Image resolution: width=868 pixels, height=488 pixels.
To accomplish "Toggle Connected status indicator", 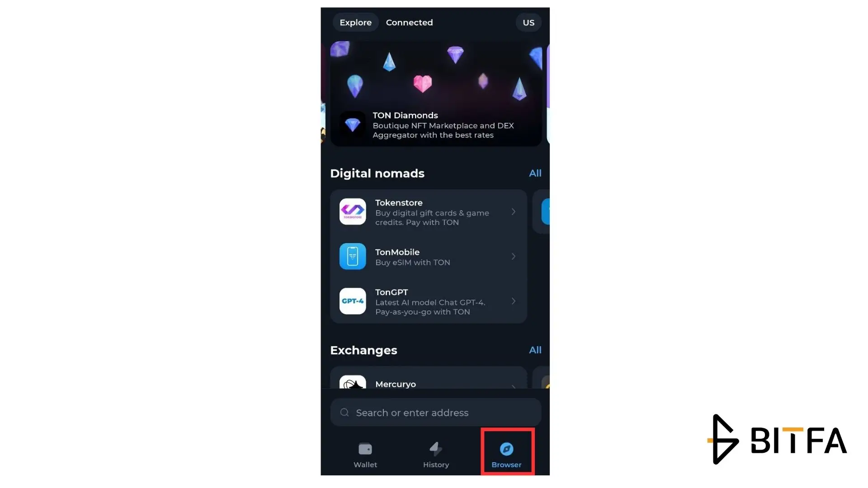I will click(409, 22).
